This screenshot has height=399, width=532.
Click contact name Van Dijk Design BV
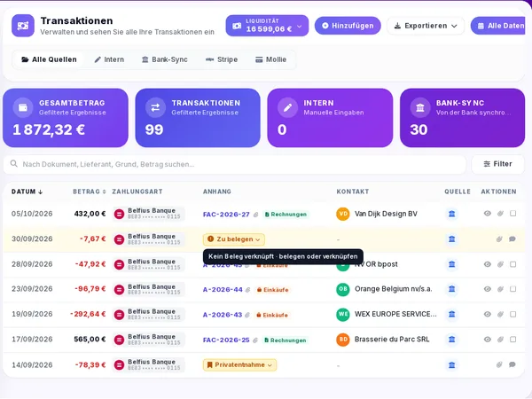(x=386, y=214)
